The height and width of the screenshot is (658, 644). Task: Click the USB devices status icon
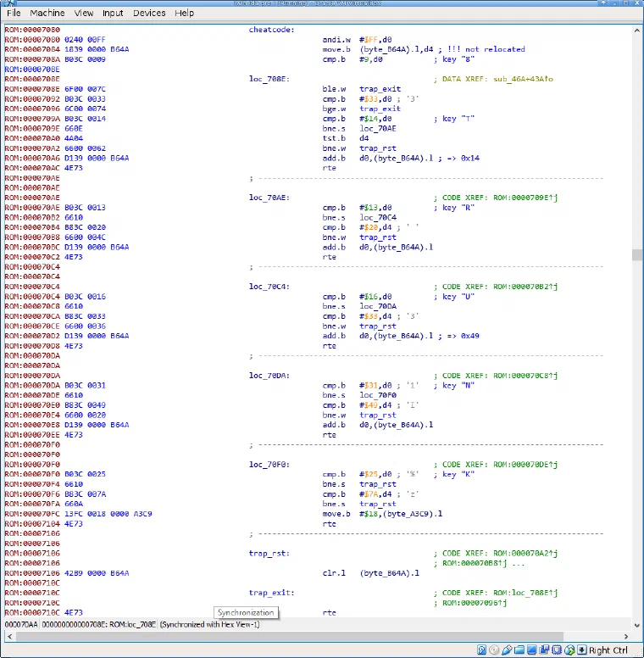point(507,650)
